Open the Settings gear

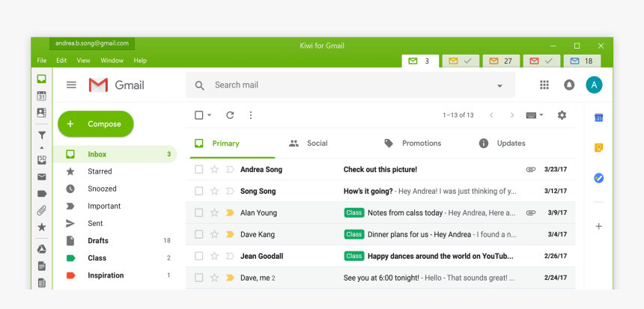click(562, 115)
